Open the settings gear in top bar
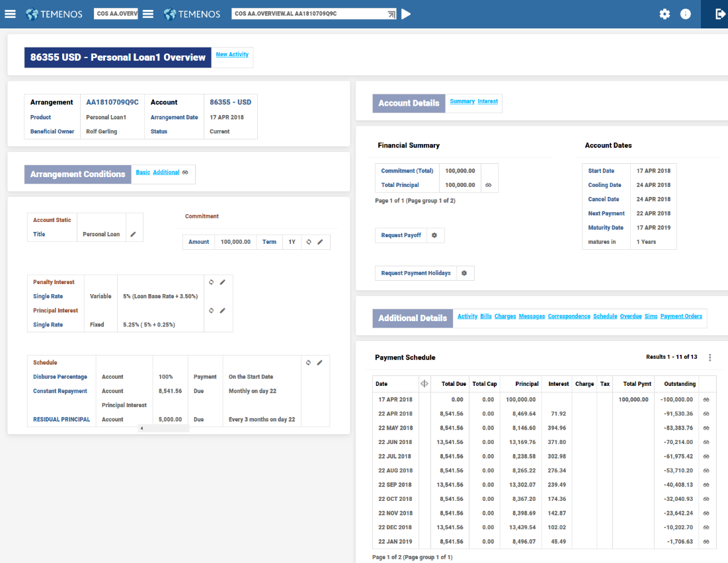728x563 pixels. (665, 14)
